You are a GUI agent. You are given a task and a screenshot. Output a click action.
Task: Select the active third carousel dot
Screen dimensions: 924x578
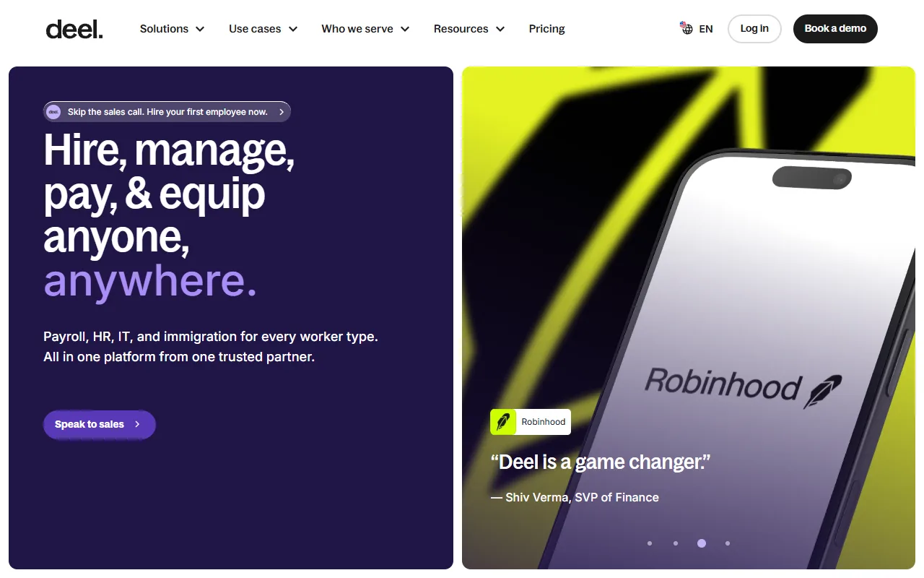point(702,543)
